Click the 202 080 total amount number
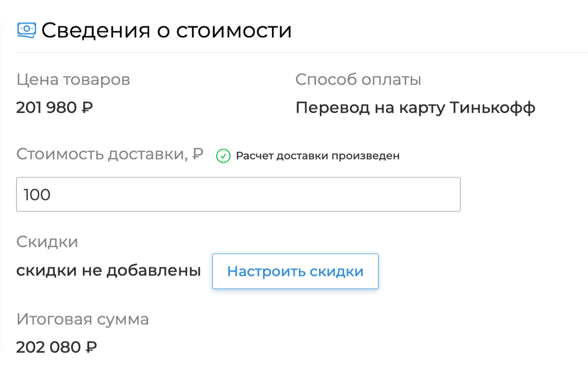This screenshot has width=588, height=375. [x=48, y=347]
